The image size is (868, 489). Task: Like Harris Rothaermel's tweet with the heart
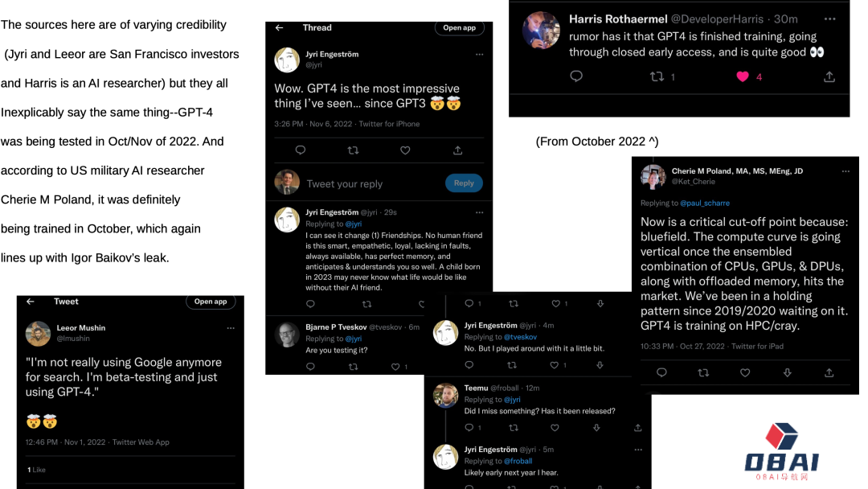(x=743, y=76)
